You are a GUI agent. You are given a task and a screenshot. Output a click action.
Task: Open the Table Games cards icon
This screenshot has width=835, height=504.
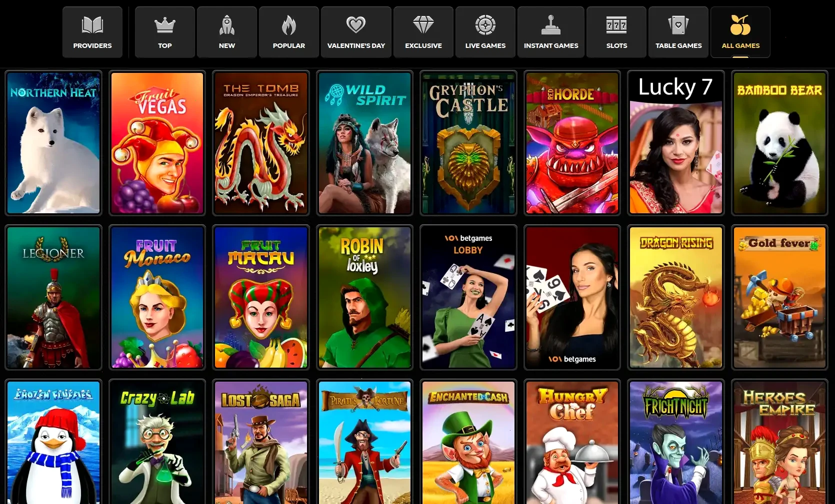(678, 32)
